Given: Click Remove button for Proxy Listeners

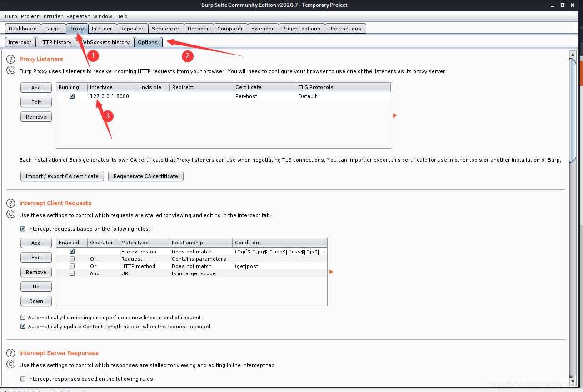Looking at the screenshot, I should pyautogui.click(x=36, y=117).
